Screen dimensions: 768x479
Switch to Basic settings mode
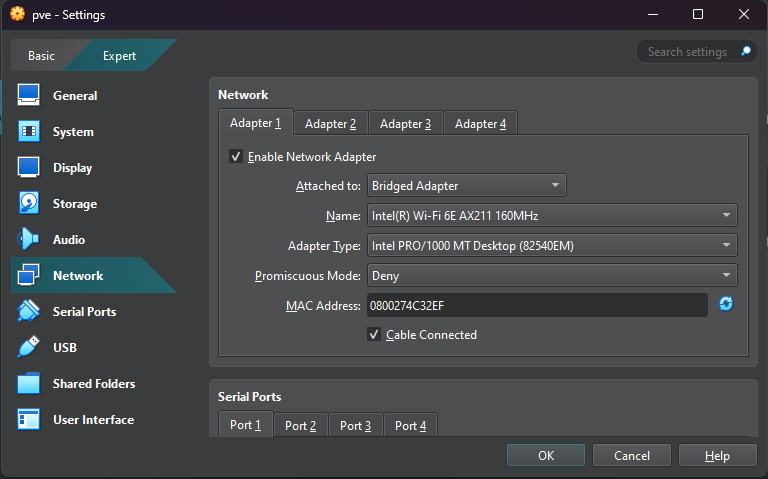[42, 56]
